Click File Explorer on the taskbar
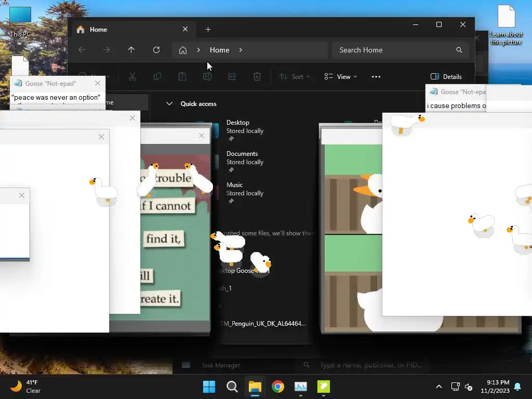 click(x=255, y=387)
